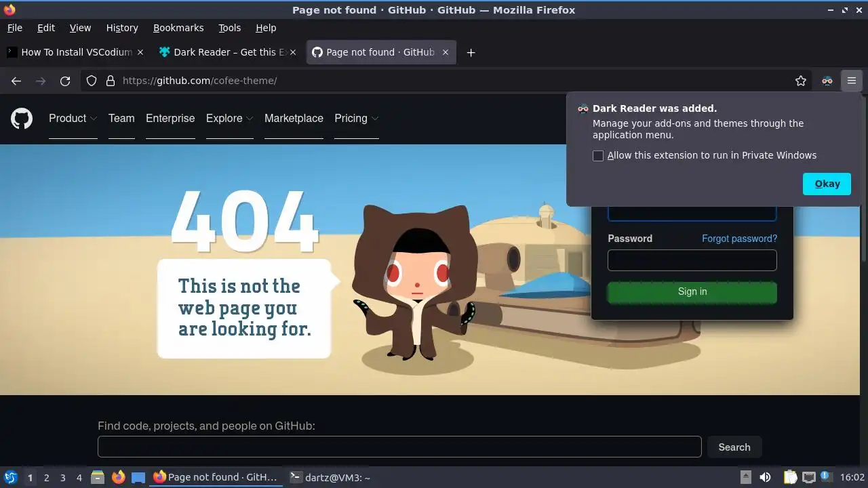This screenshot has height=488, width=868.
Task: Open the Marketplace link in GitHub nav
Action: tap(294, 118)
